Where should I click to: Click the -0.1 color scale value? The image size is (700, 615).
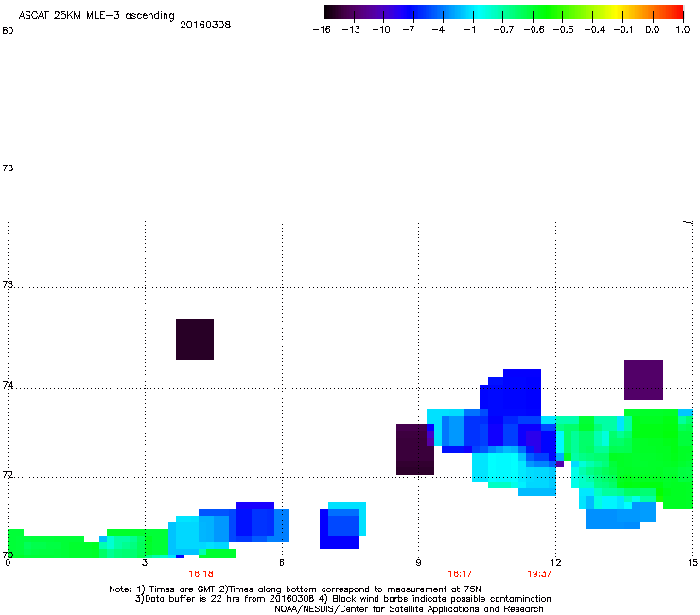tap(623, 30)
